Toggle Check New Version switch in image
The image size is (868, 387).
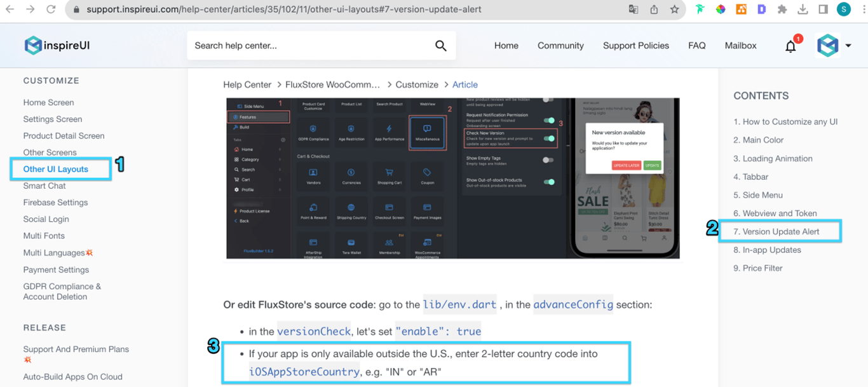[x=549, y=139]
